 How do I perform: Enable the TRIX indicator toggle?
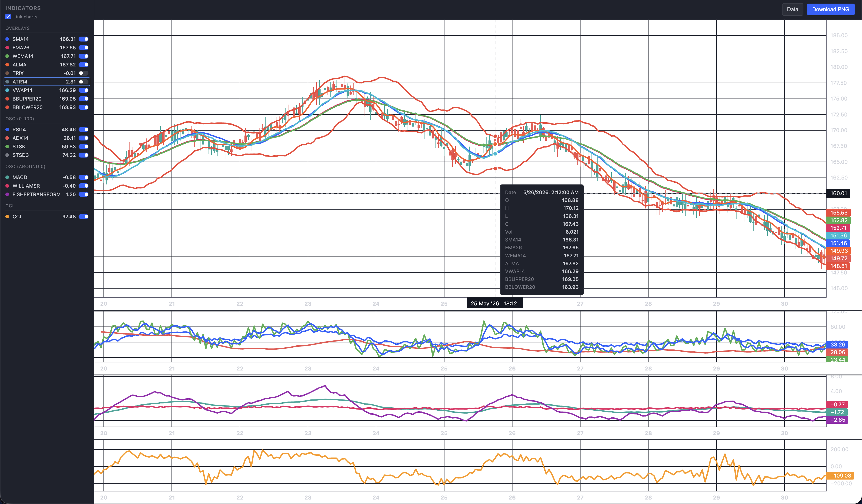point(84,73)
